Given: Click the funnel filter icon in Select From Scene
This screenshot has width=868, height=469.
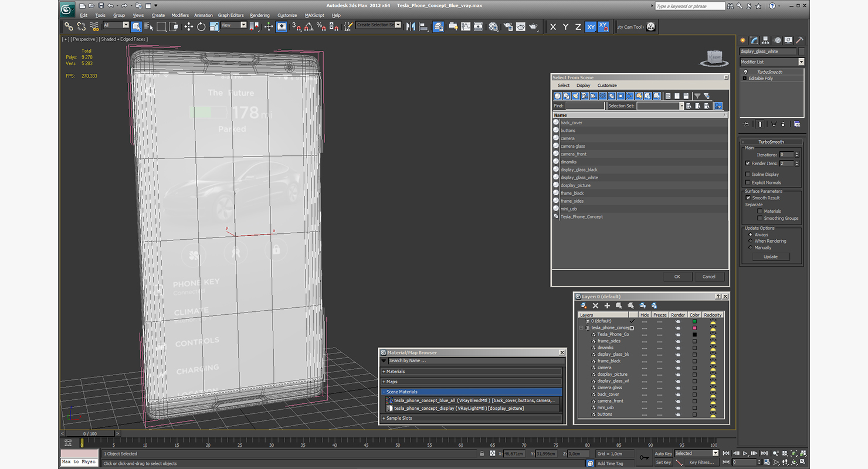Looking at the screenshot, I should [x=697, y=96].
